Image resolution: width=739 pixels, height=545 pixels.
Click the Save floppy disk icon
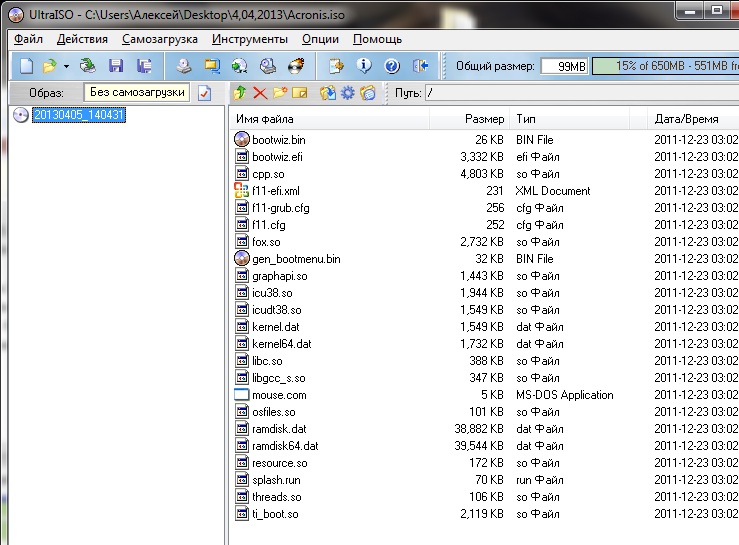(x=116, y=66)
